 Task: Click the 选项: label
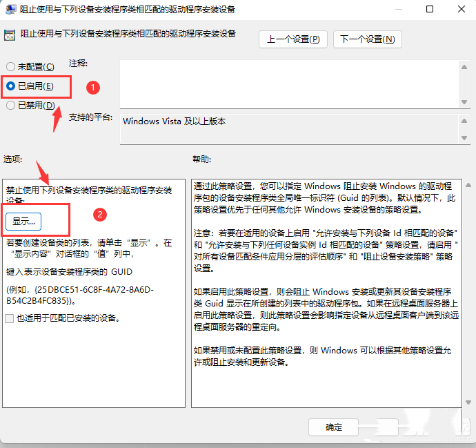(12, 159)
